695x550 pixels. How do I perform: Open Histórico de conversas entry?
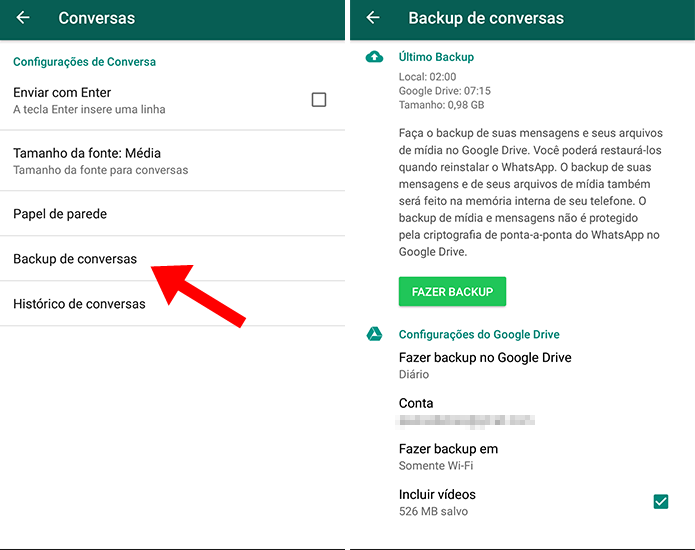[172, 304]
